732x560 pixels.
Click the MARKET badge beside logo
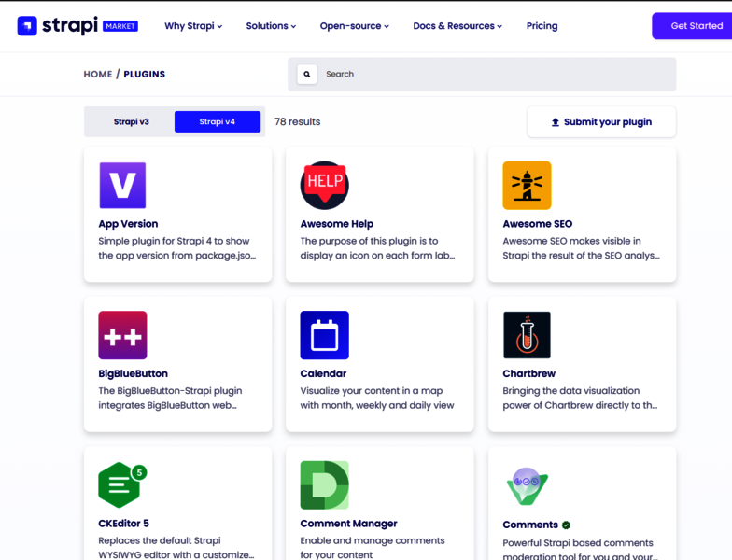click(120, 26)
